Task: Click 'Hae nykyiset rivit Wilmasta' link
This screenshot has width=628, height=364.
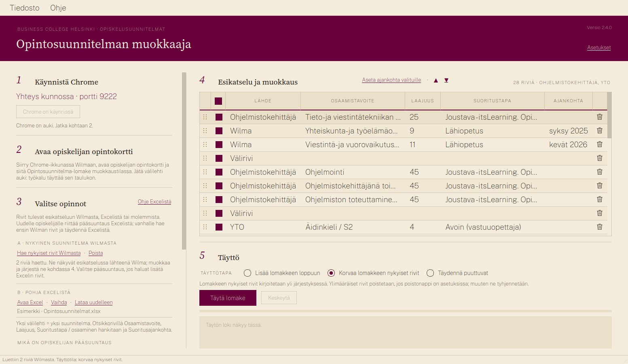Action: point(49,253)
